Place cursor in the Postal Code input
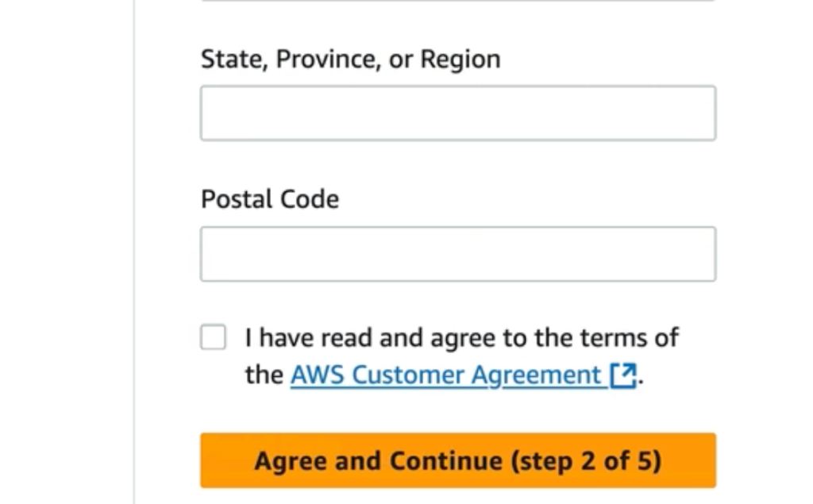This screenshot has width=813, height=504. pyautogui.click(x=458, y=254)
